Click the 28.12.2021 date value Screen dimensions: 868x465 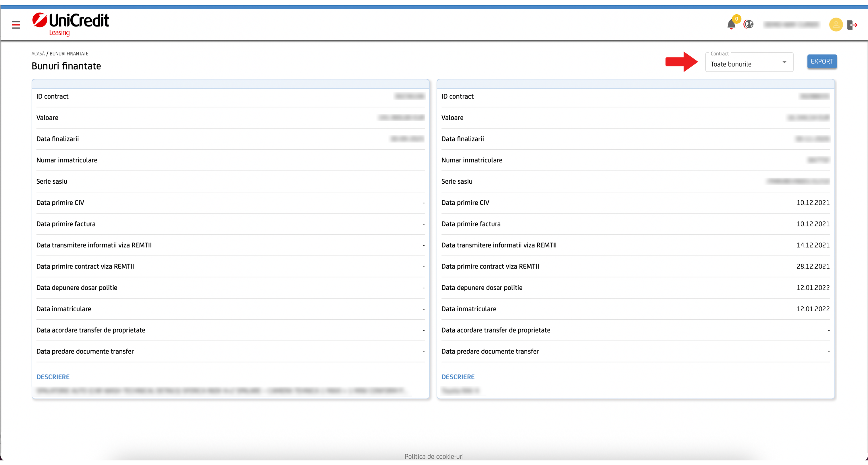(x=813, y=266)
